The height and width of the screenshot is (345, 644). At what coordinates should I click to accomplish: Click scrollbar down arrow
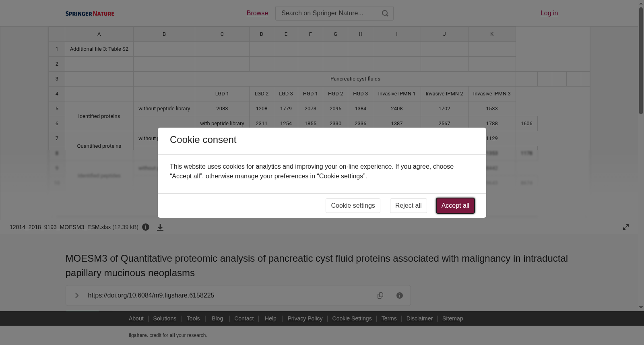[x=641, y=308]
